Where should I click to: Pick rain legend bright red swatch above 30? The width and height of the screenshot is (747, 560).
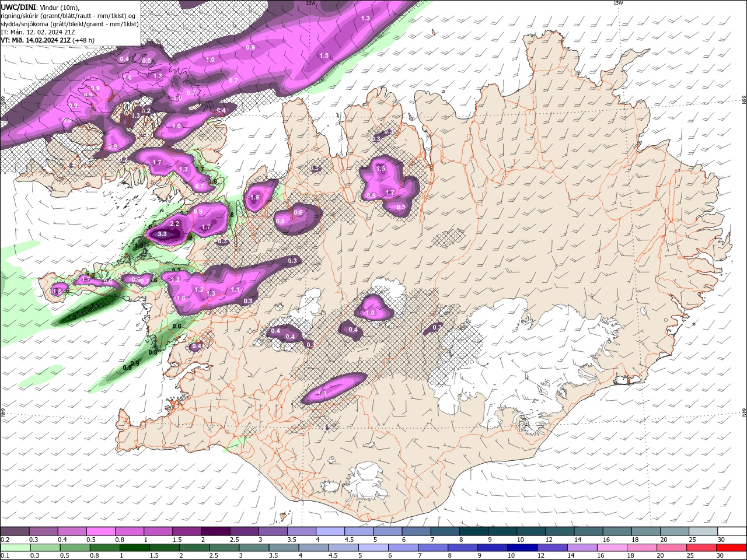[731, 548]
